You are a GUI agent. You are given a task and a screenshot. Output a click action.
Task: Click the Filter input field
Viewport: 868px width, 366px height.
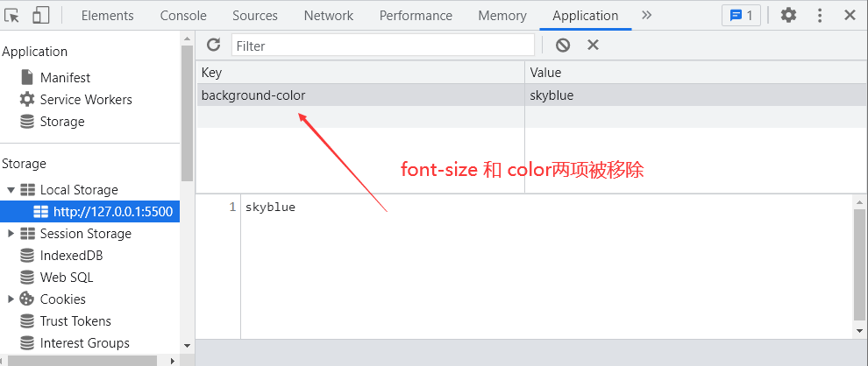point(382,46)
